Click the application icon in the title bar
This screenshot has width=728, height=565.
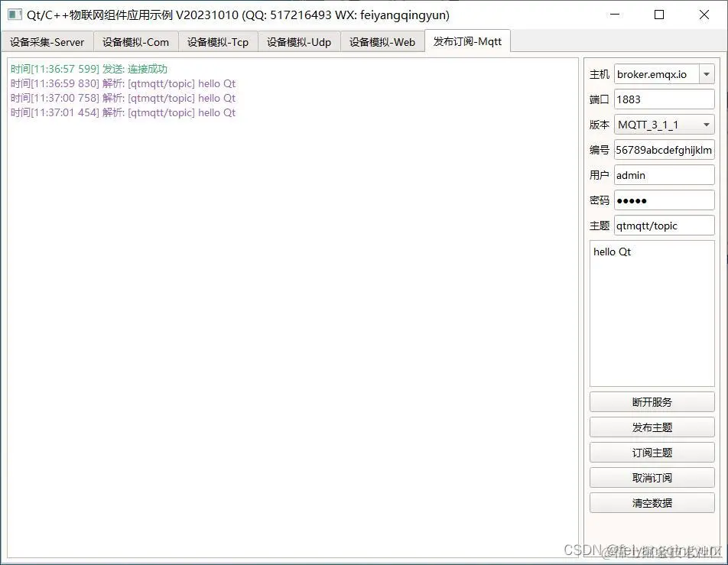[x=14, y=15]
